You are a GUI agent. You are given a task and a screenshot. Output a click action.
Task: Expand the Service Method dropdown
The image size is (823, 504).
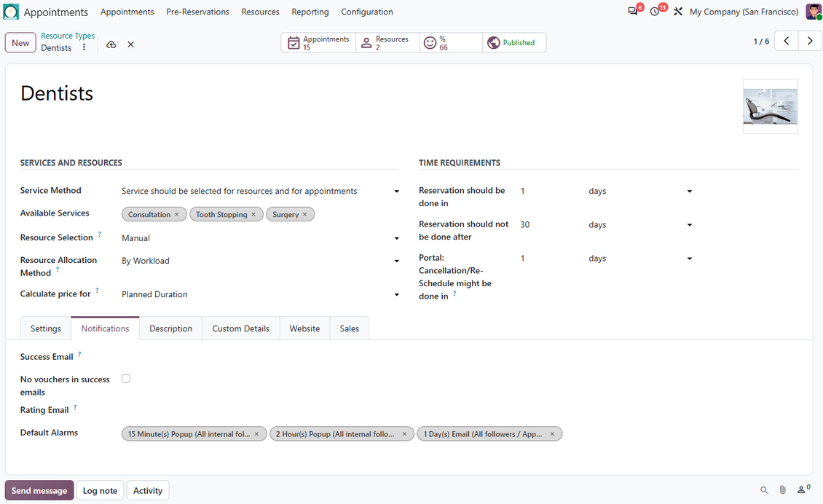[x=260, y=191]
